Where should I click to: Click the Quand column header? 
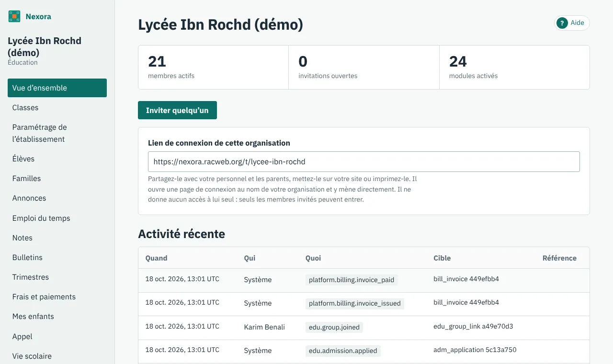coord(156,258)
